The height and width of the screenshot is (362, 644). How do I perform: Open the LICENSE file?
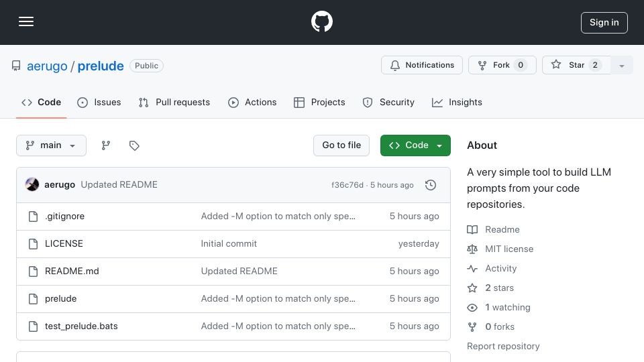point(64,244)
